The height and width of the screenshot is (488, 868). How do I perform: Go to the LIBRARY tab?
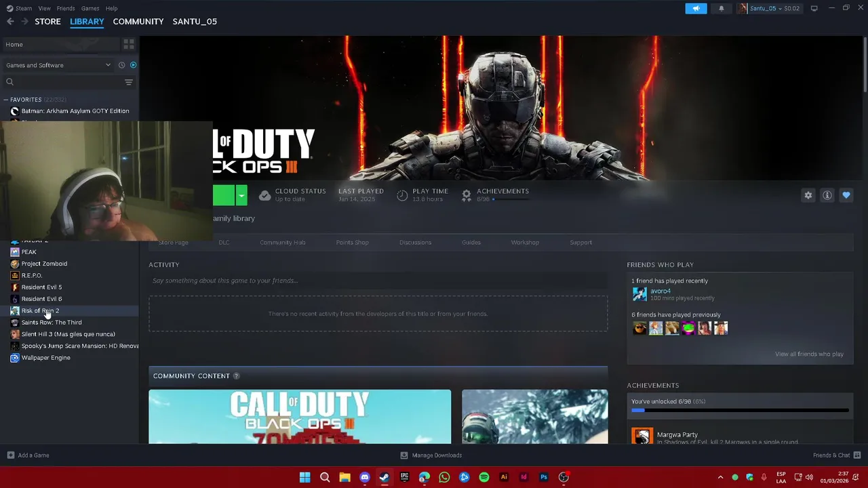[87, 22]
